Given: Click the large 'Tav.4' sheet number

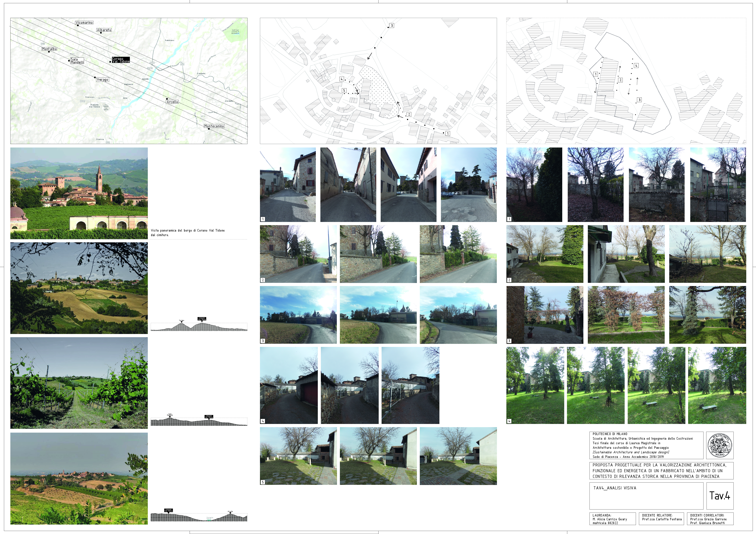Looking at the screenshot, I should [x=720, y=496].
